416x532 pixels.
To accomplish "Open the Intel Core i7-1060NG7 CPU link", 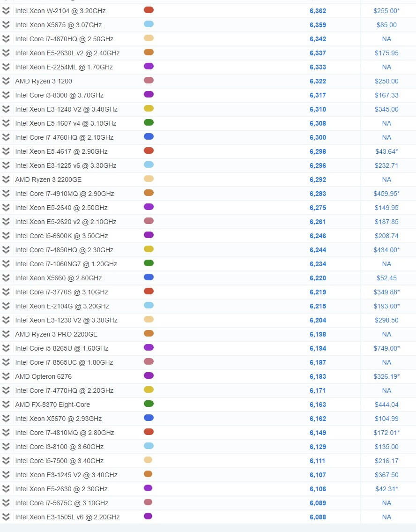I will tap(66, 264).
